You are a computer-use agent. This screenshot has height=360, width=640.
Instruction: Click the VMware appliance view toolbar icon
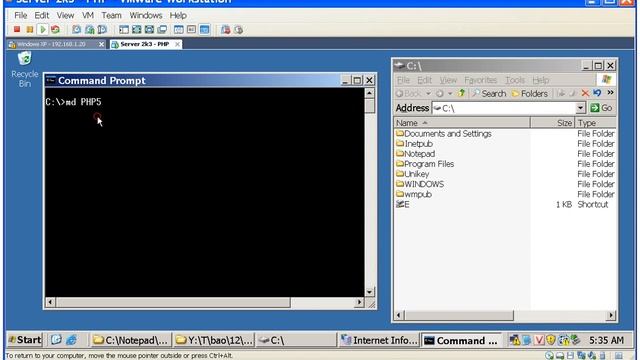pos(191,29)
